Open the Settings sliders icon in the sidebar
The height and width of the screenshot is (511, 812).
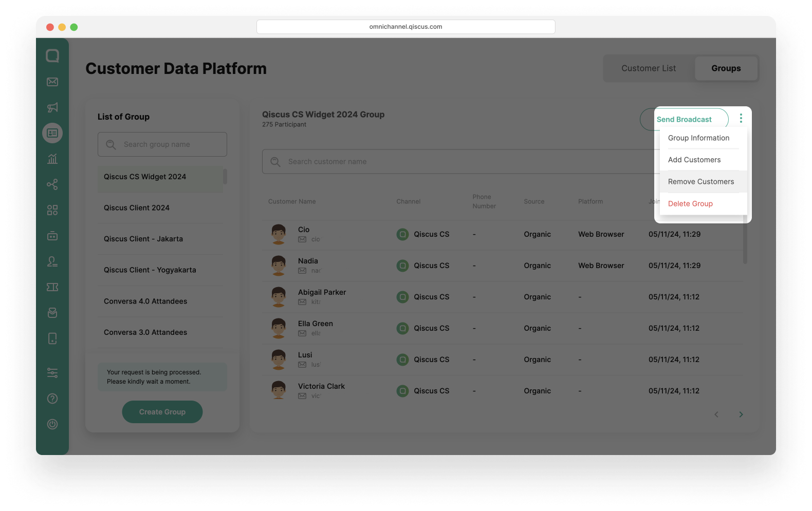[52, 373]
